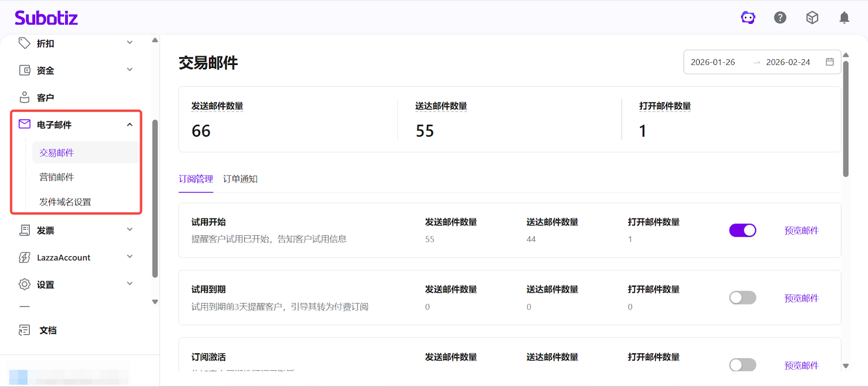Enable the 试用到期 email toggle
The height and width of the screenshot is (387, 868).
click(742, 298)
